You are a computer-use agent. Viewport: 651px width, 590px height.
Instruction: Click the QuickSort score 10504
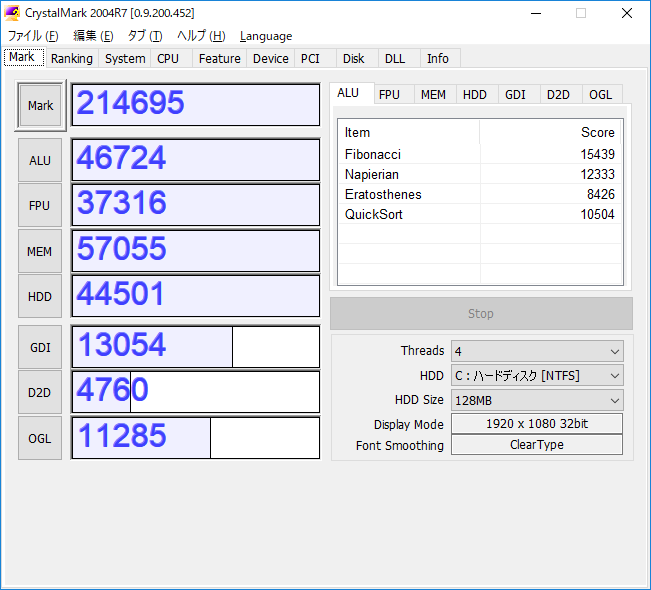(597, 214)
